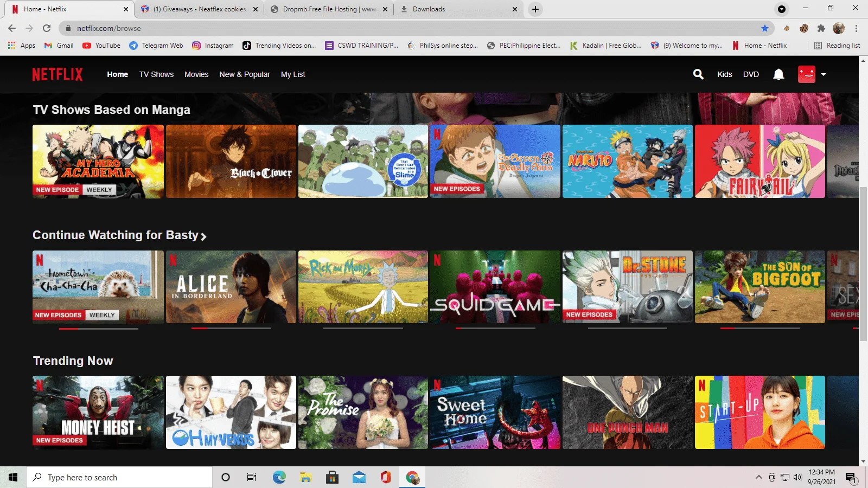Open the YouTube bookmark
868x488 pixels.
tap(101, 46)
